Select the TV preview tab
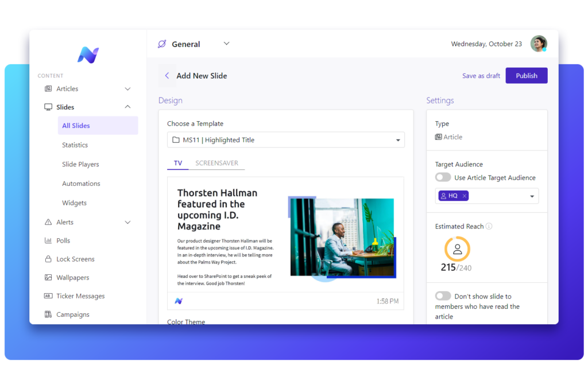The width and height of the screenshot is (588, 365). pyautogui.click(x=177, y=163)
